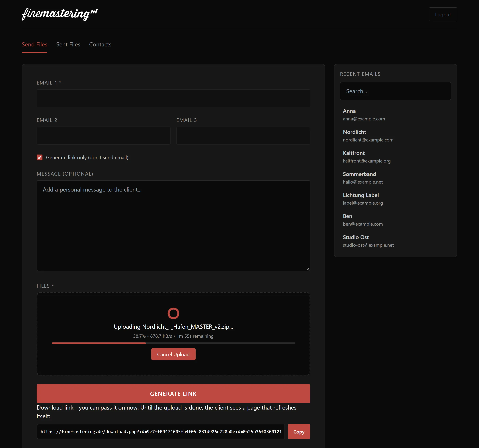Focus the Email 3 input field

click(x=243, y=136)
